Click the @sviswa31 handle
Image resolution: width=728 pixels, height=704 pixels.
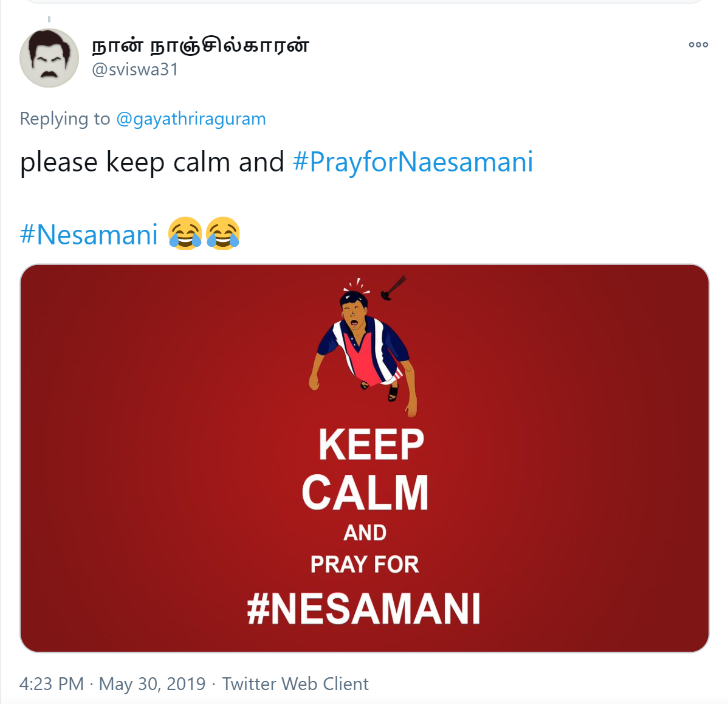[135, 70]
